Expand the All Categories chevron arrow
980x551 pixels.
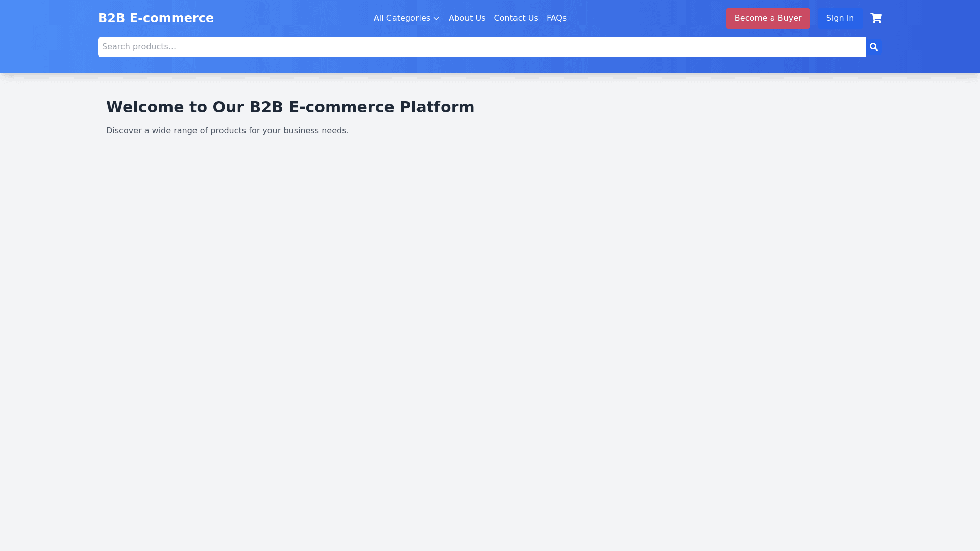436,19
